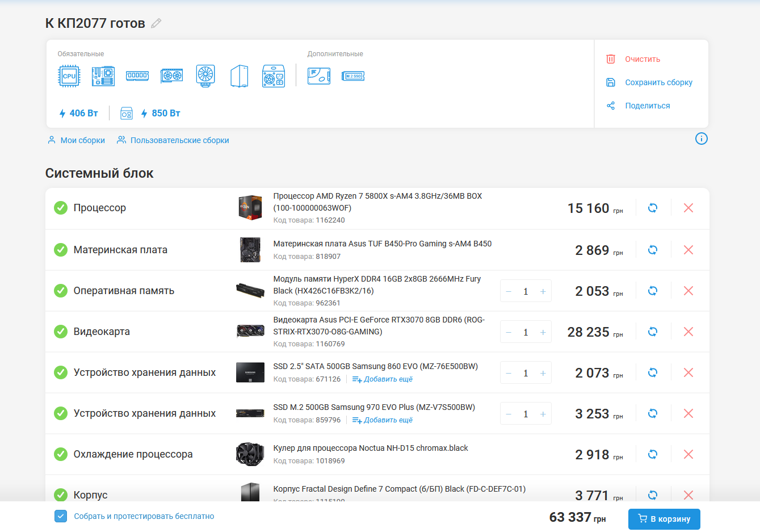Replace the Asus RTX3070 video card

pos(653,332)
